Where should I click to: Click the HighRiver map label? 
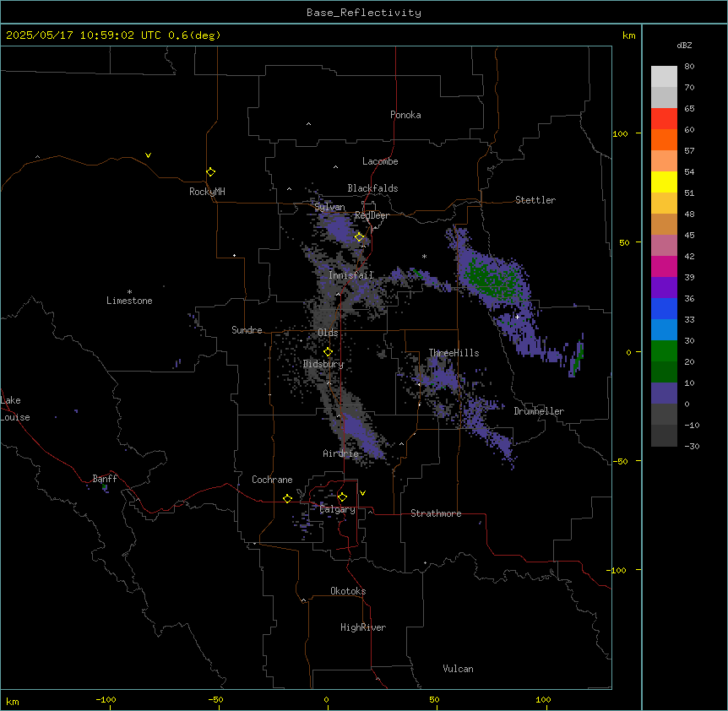(x=363, y=627)
